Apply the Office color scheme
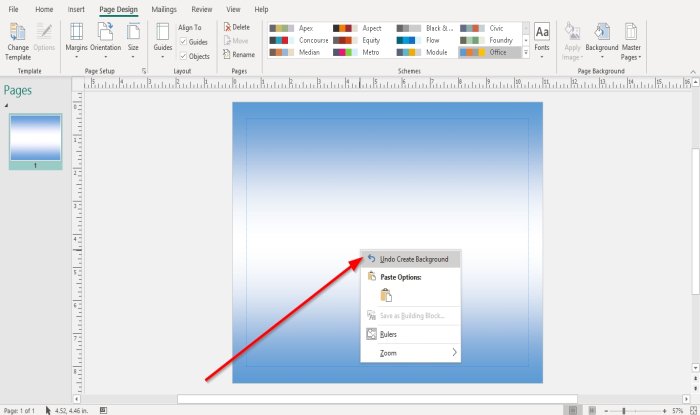This screenshot has width=700, height=415. [490, 52]
